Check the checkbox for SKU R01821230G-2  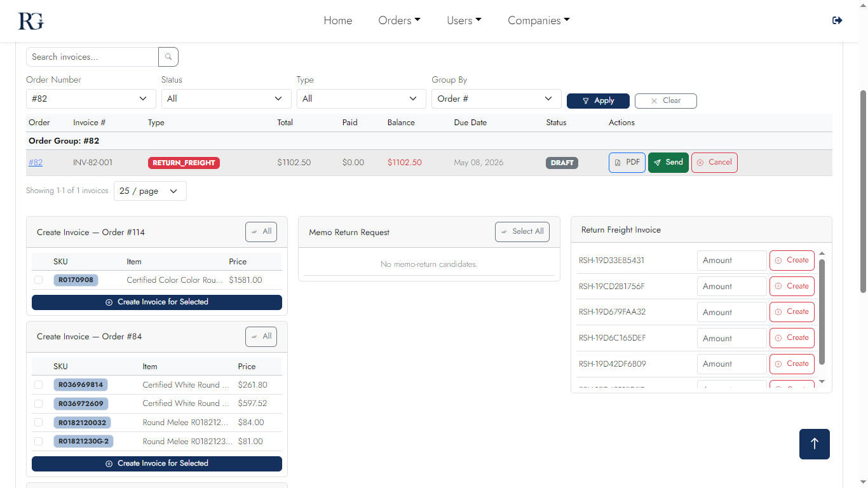[x=38, y=441]
